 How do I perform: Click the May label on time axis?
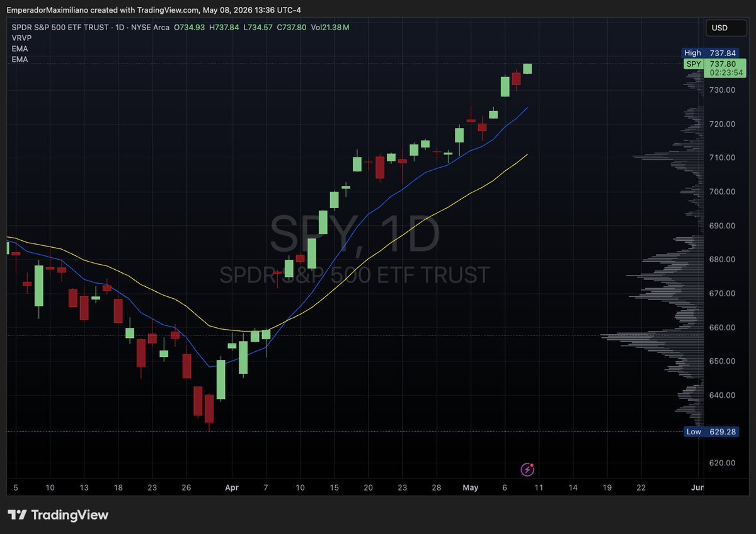(471, 487)
